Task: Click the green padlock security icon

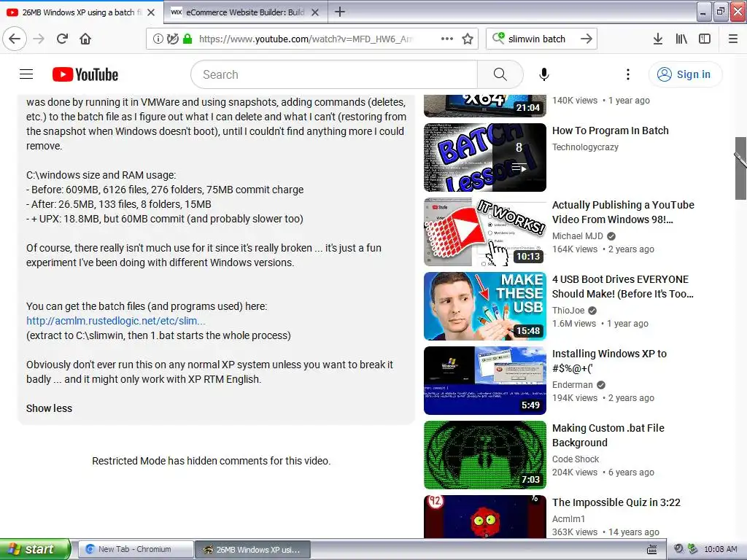Action: (187, 39)
